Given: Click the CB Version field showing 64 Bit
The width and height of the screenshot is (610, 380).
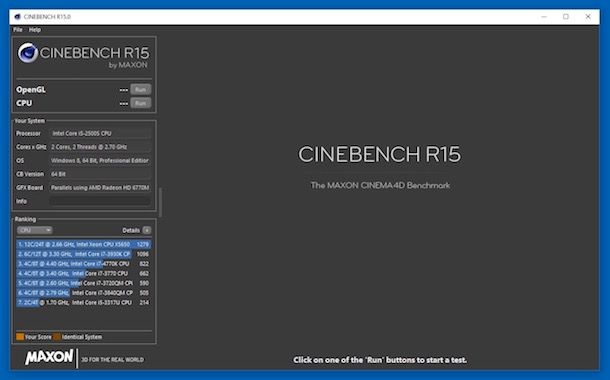Looking at the screenshot, I should pyautogui.click(x=100, y=174).
